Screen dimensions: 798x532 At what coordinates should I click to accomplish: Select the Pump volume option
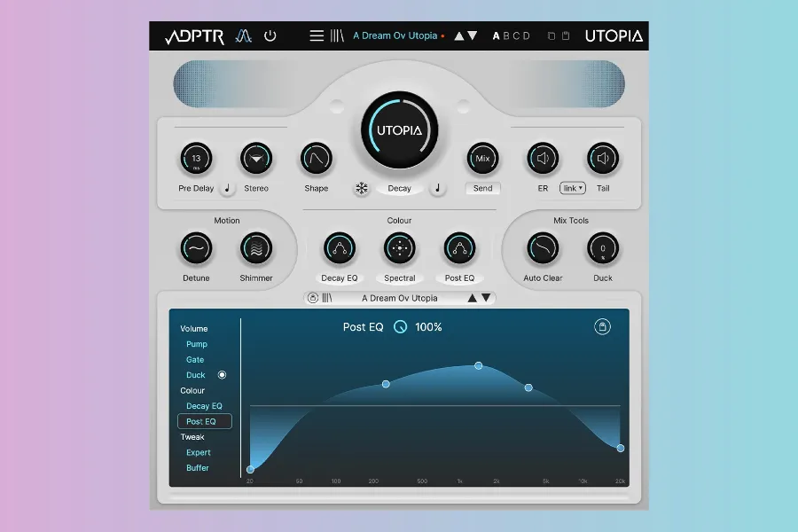[197, 344]
